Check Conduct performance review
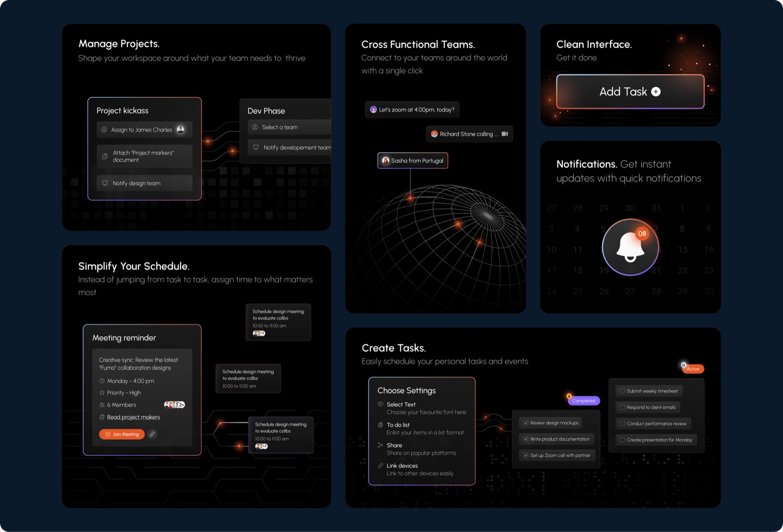 (622, 423)
